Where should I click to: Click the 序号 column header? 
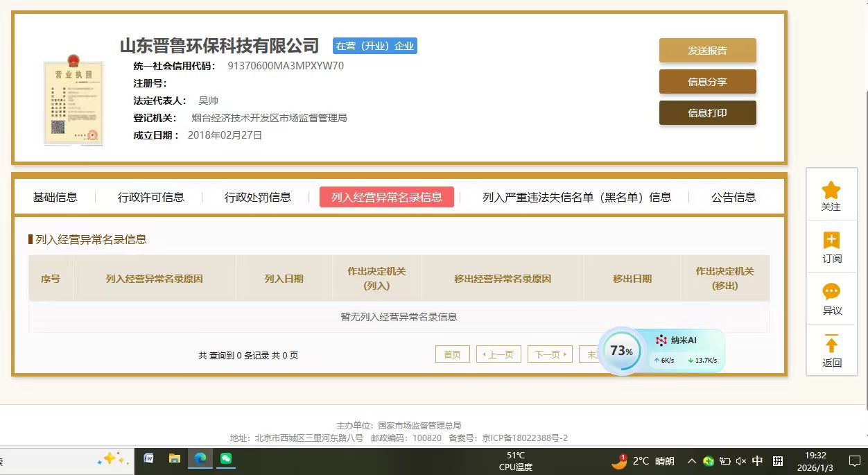pyautogui.click(x=51, y=279)
